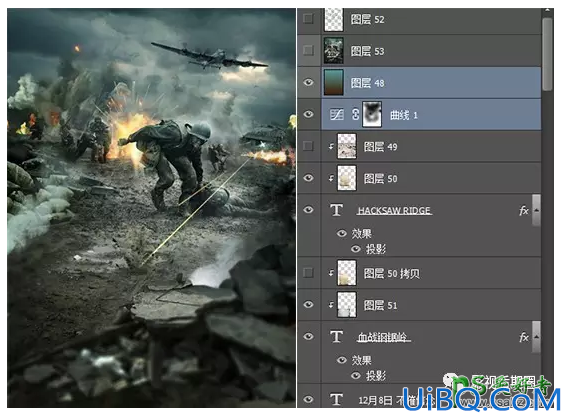This screenshot has height=414, width=562.
Task: Click the T type icon of 血战钢锯岭 layer
Action: click(336, 337)
